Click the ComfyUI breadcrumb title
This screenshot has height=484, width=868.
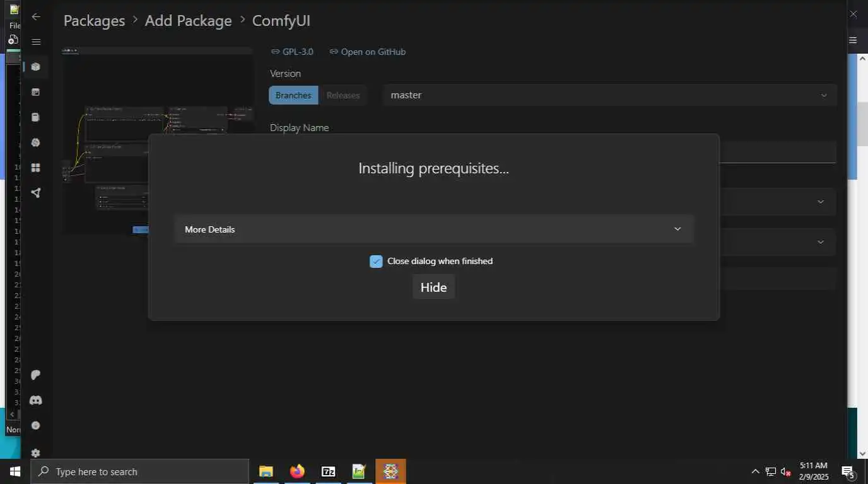(281, 21)
